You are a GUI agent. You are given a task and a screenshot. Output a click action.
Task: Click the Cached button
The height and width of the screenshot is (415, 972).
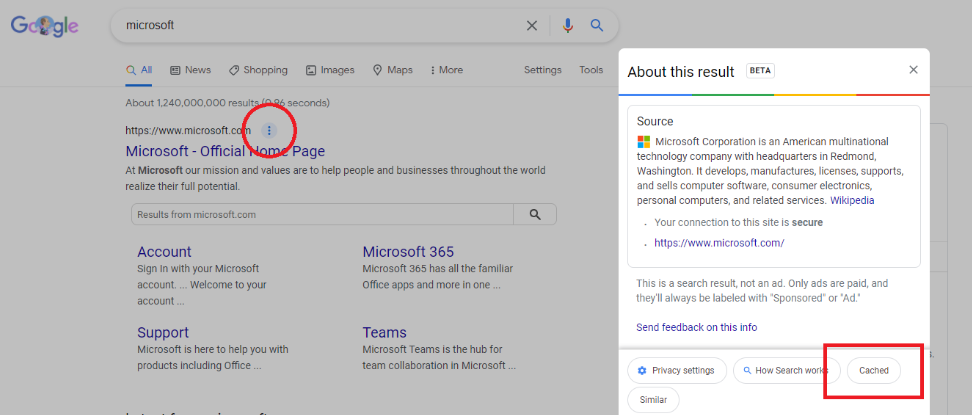(x=873, y=370)
